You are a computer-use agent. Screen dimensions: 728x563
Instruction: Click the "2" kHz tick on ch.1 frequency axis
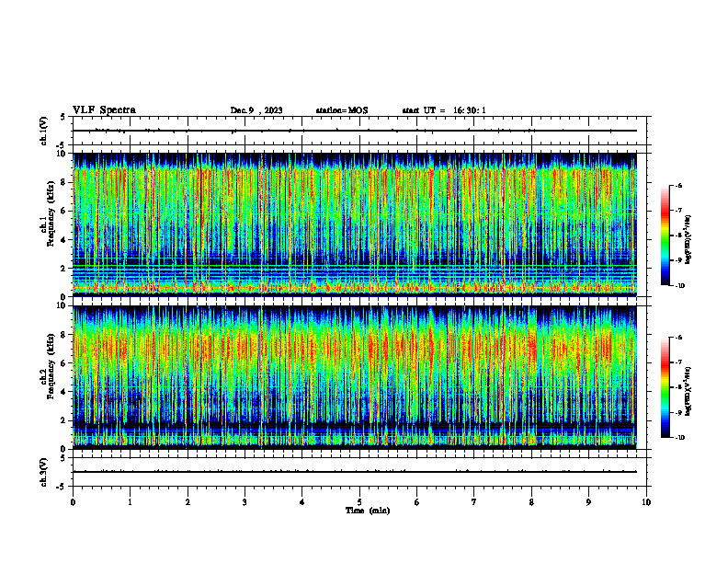click(64, 269)
